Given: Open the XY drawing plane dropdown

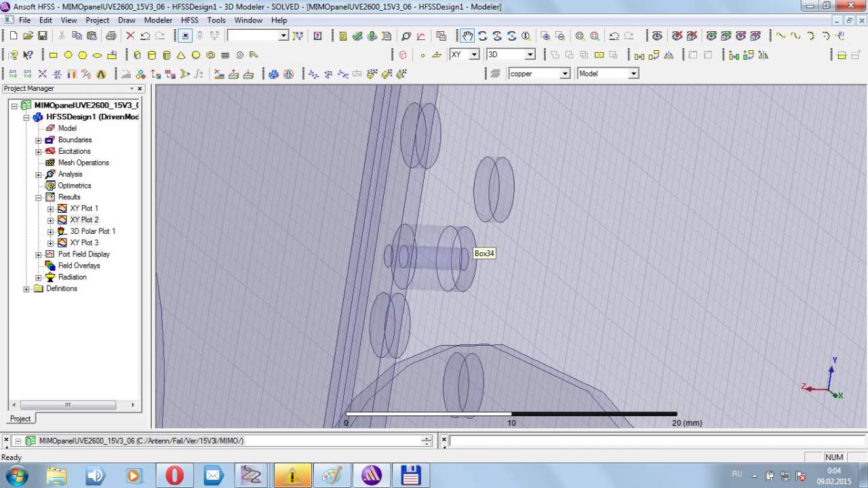Looking at the screenshot, I should (x=474, y=55).
